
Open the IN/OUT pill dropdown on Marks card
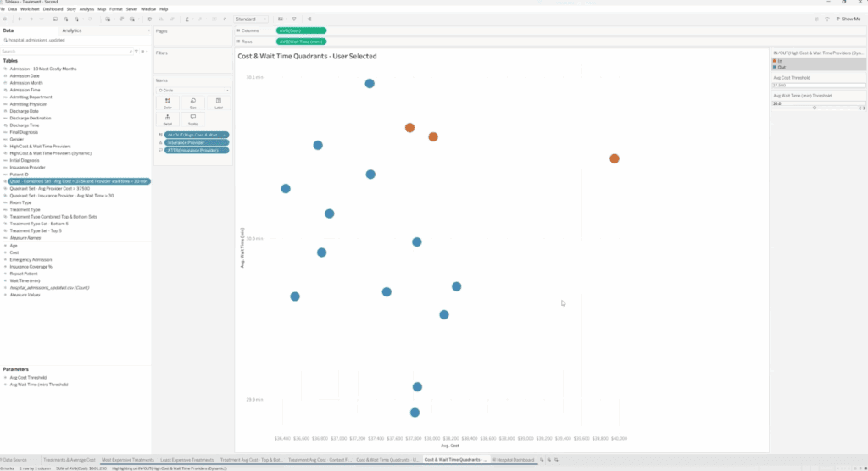point(225,135)
